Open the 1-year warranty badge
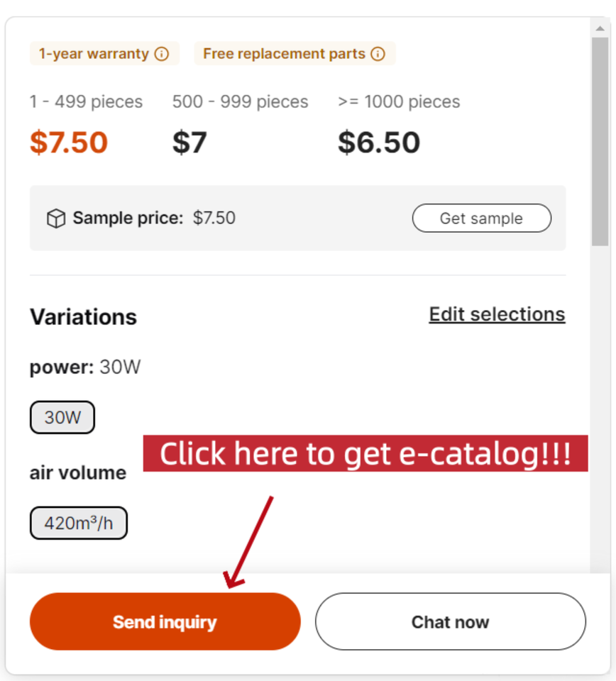The height and width of the screenshot is (681, 616). 94,54
